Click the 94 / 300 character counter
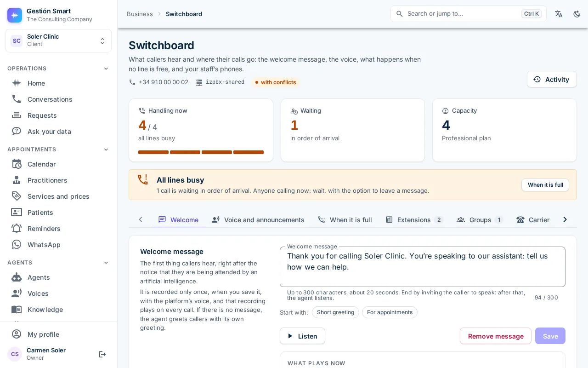This screenshot has height=368, width=588. 546,298
